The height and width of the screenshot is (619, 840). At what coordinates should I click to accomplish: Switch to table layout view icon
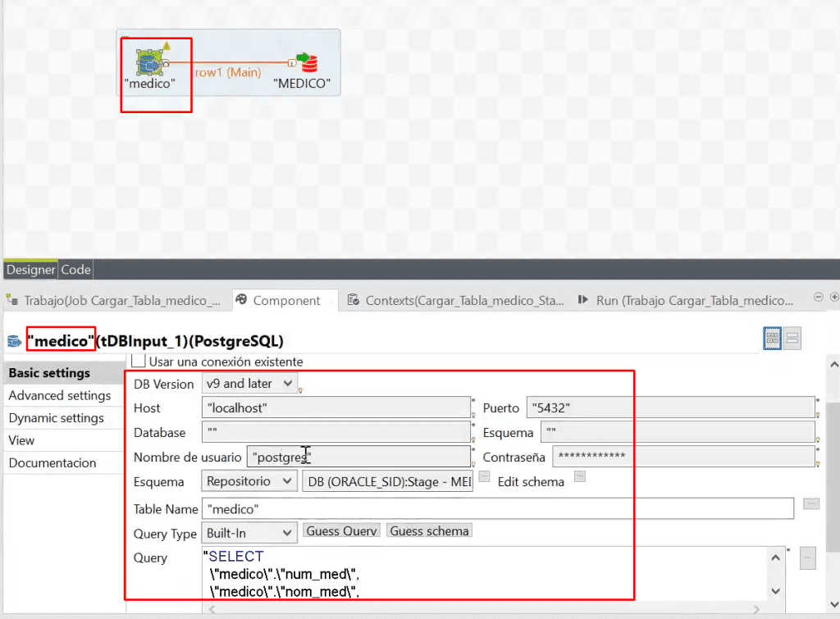click(772, 339)
